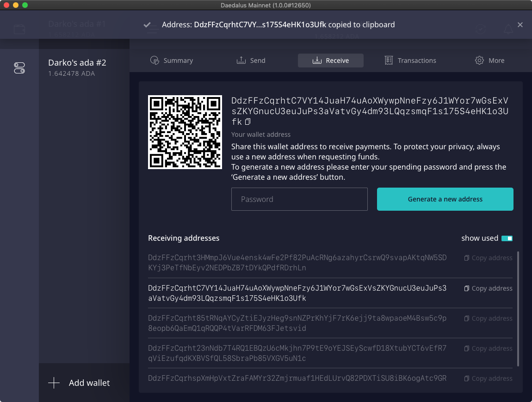532x402 pixels.
Task: Click the network sync status icon
Action: point(481,30)
